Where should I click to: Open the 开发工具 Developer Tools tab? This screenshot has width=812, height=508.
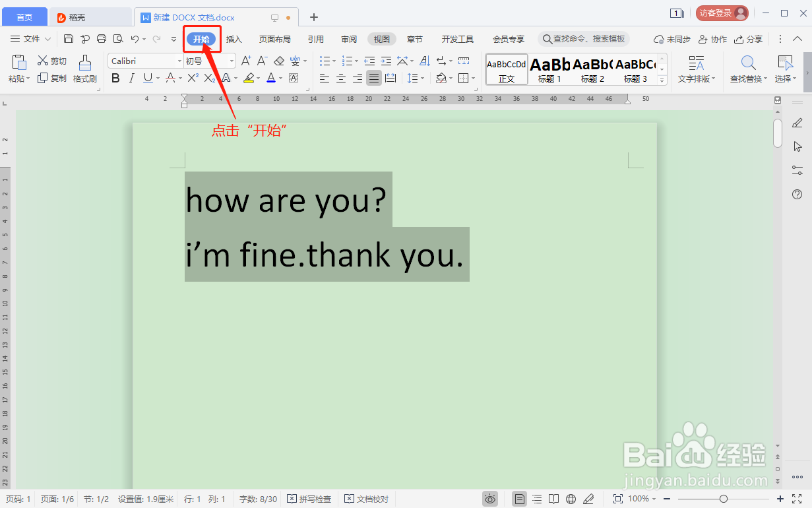coord(458,39)
